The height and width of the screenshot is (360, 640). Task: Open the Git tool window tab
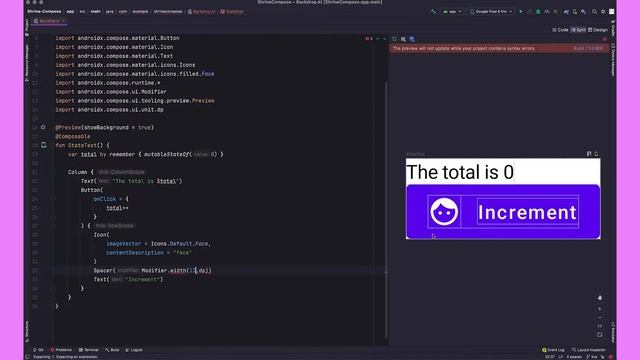point(38,350)
